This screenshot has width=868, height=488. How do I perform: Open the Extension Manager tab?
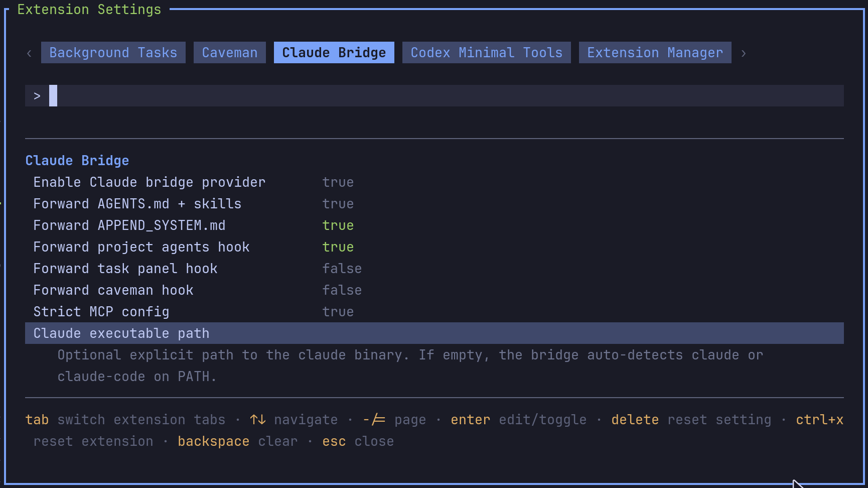655,53
